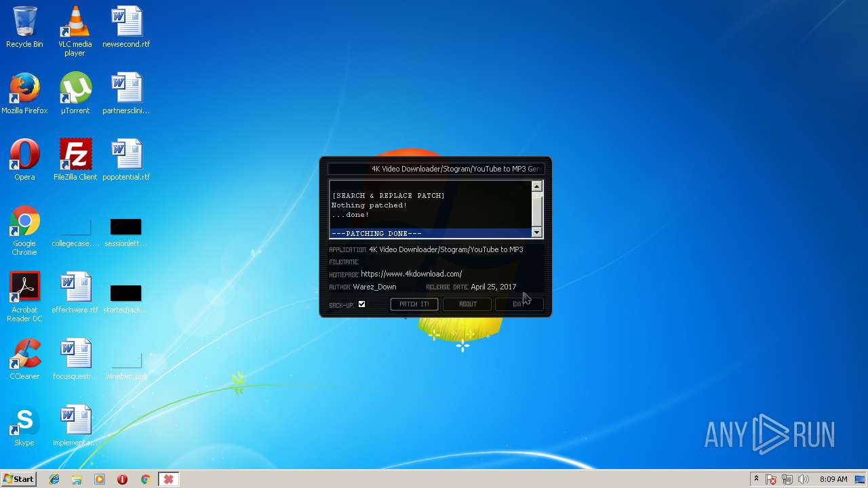Launch FileZilla Client shortcut
The height and width of the screenshot is (488, 868).
pos(75,160)
